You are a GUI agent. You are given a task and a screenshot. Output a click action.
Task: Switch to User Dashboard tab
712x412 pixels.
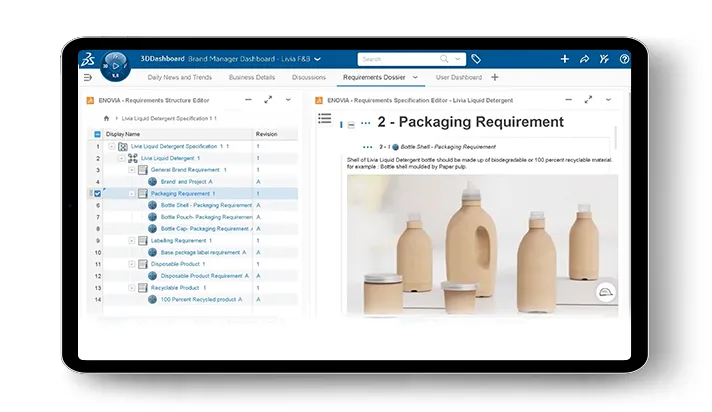tap(459, 78)
